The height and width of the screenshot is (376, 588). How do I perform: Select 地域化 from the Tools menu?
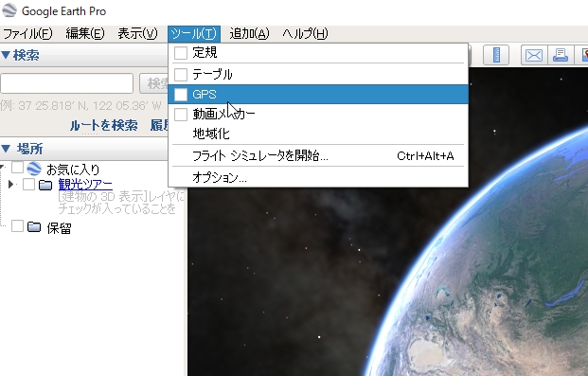click(x=318, y=134)
